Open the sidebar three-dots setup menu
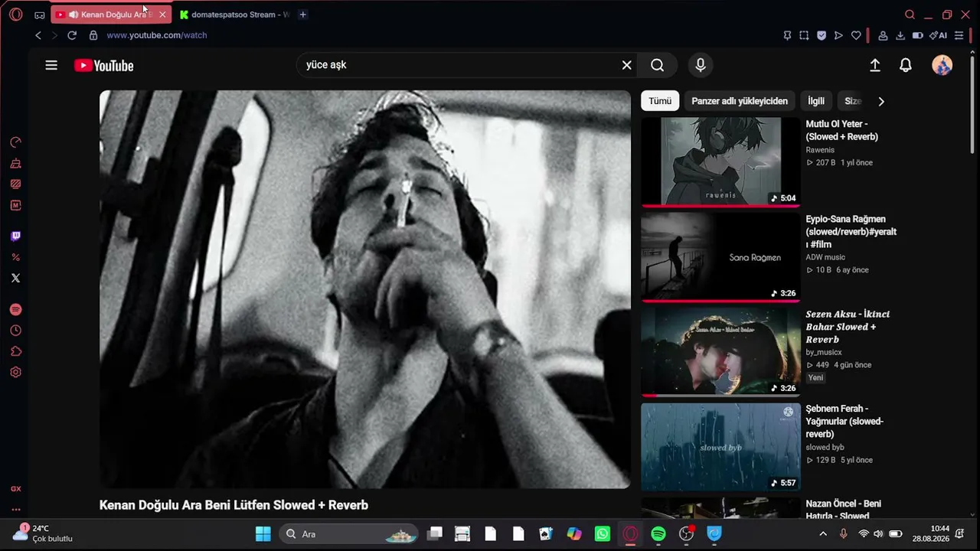 click(15, 510)
